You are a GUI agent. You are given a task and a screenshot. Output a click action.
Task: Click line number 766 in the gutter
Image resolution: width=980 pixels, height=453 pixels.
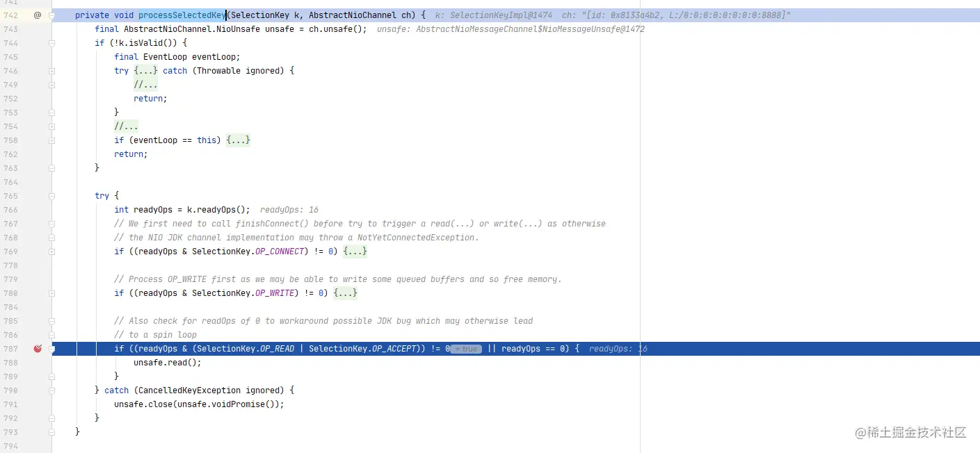10,210
